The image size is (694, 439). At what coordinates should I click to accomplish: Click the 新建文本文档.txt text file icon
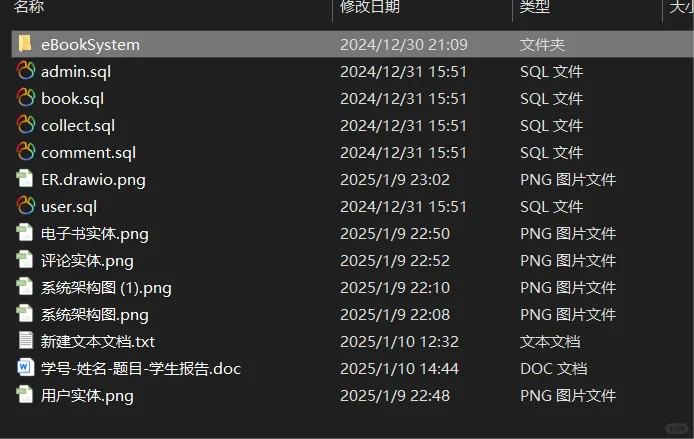pos(25,340)
